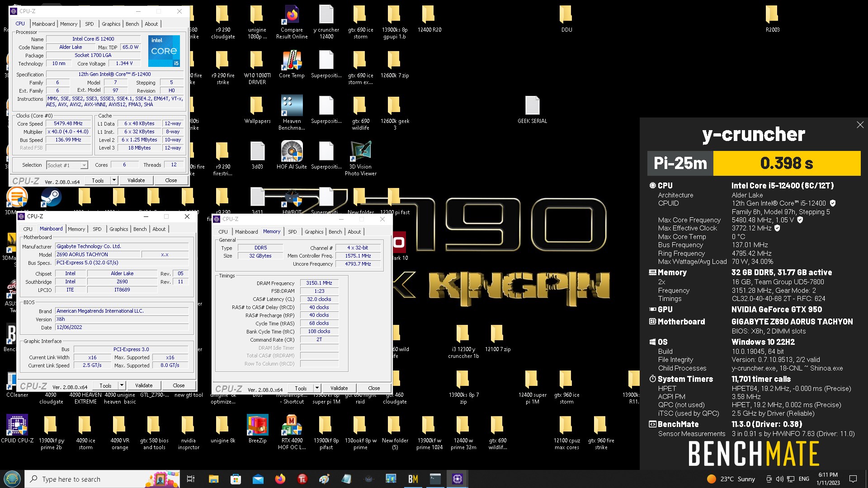Click the Task View taskbar button
This screenshot has height=488, width=868.
point(190,479)
